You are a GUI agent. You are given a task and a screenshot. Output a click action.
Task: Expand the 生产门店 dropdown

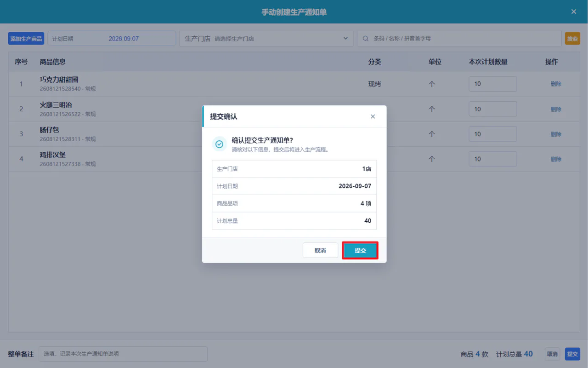pyautogui.click(x=266, y=39)
